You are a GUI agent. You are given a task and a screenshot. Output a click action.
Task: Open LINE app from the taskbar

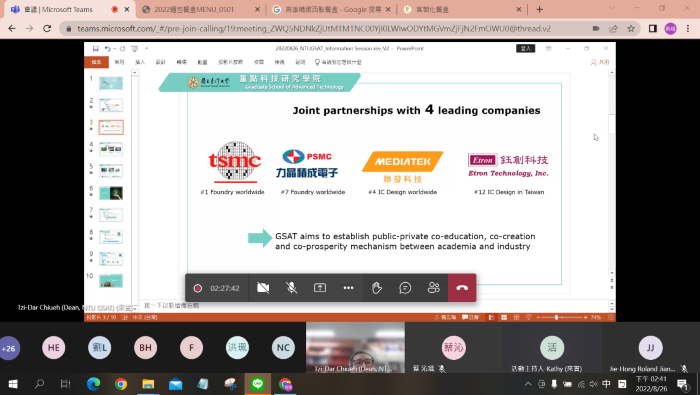click(257, 384)
